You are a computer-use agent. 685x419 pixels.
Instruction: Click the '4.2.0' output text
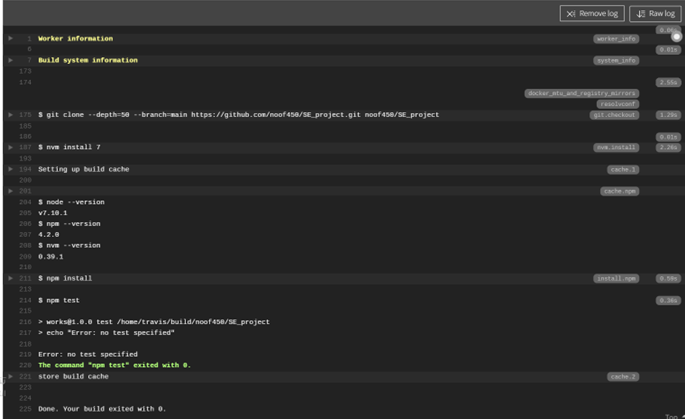pyautogui.click(x=48, y=235)
